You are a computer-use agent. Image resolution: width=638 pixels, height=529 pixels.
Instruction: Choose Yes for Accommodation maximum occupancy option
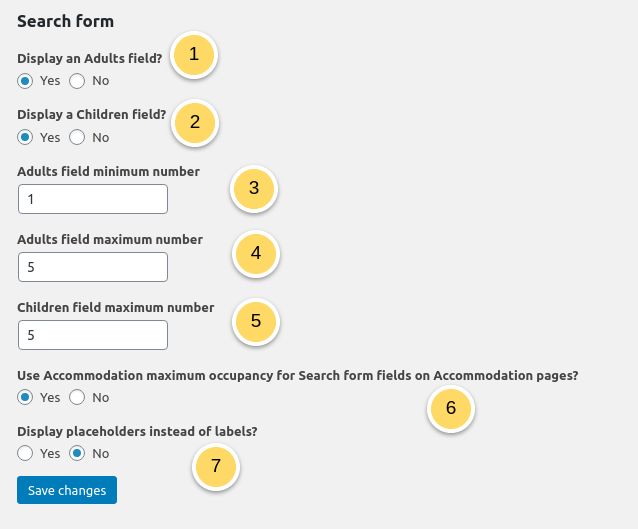click(x=25, y=397)
